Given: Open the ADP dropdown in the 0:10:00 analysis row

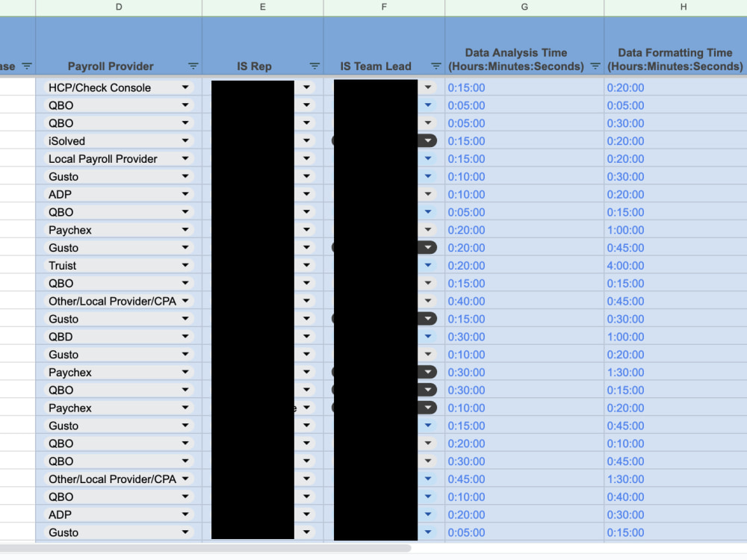Looking at the screenshot, I should pyautogui.click(x=185, y=194).
